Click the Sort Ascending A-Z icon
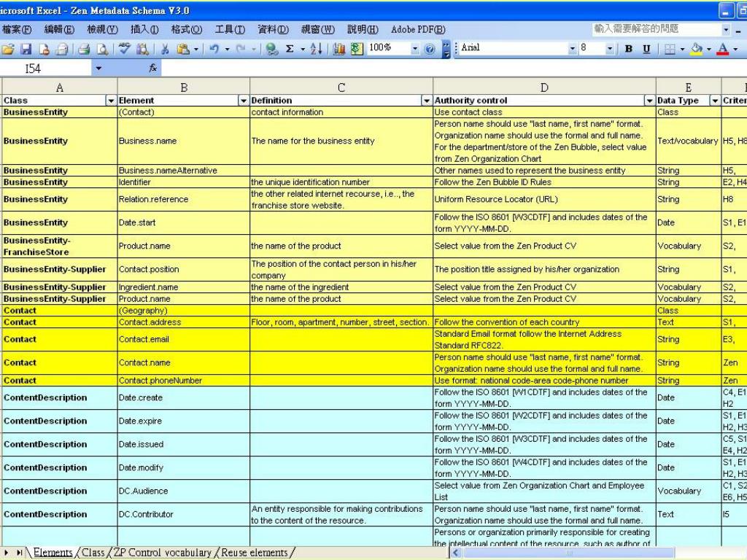 (317, 49)
